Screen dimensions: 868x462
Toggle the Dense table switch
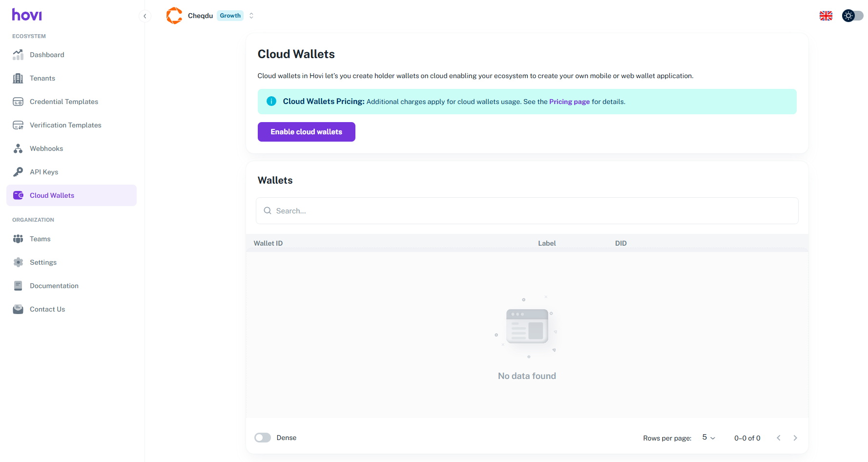pos(263,438)
